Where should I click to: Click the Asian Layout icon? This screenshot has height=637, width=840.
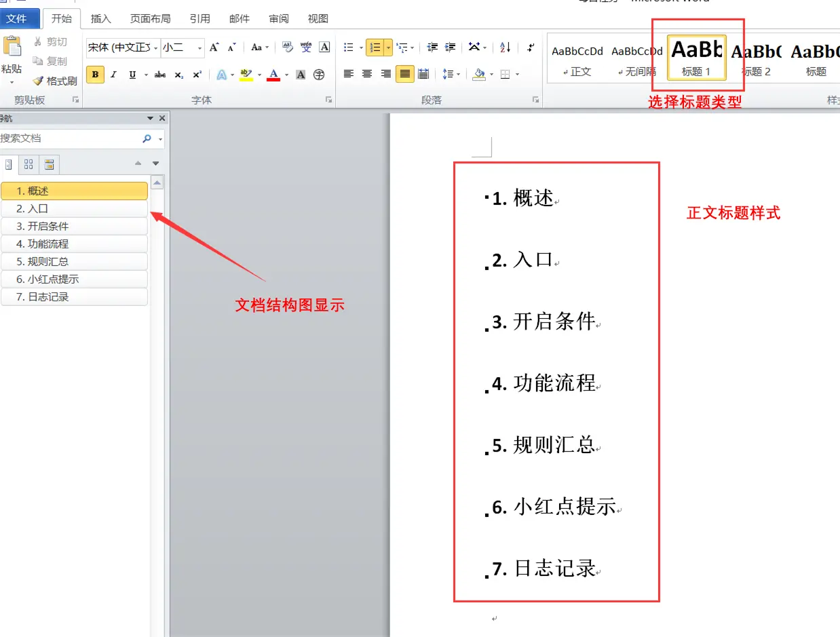[474, 47]
